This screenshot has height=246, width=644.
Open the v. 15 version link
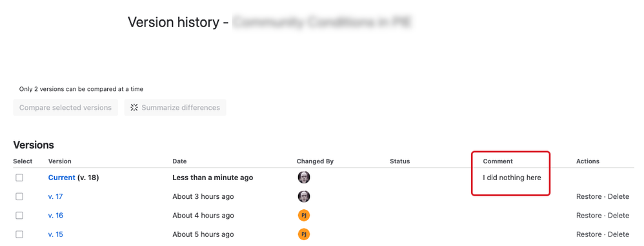click(x=55, y=234)
